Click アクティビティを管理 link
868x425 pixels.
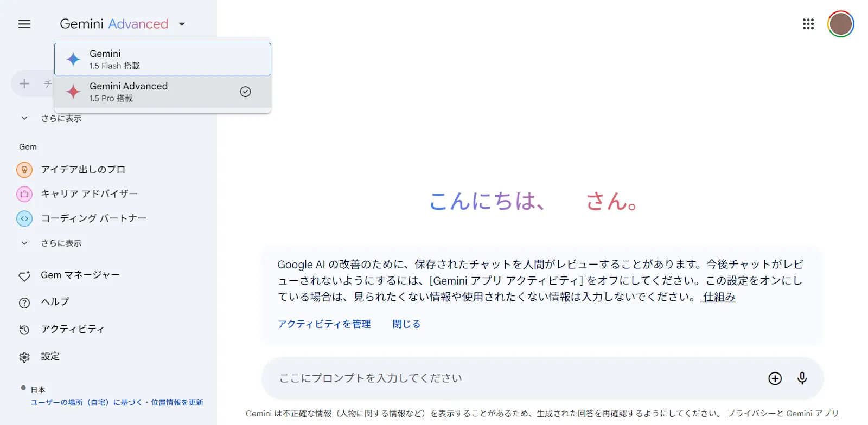[324, 324]
